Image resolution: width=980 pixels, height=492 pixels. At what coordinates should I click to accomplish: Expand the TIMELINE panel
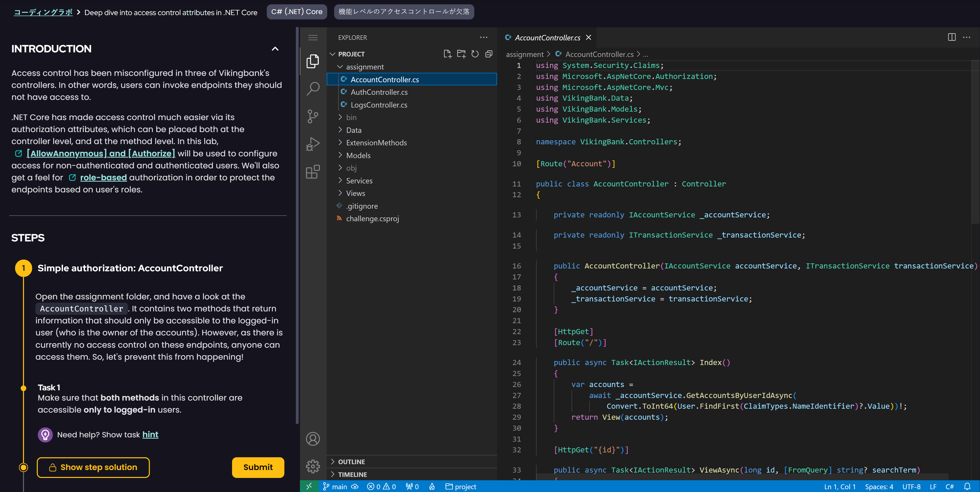point(412,474)
